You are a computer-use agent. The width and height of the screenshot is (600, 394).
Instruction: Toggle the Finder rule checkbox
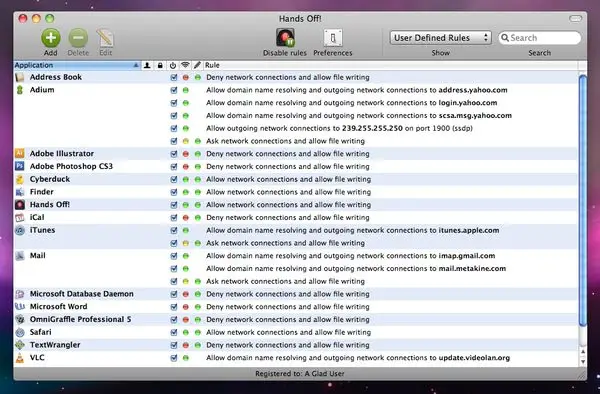[x=174, y=192]
